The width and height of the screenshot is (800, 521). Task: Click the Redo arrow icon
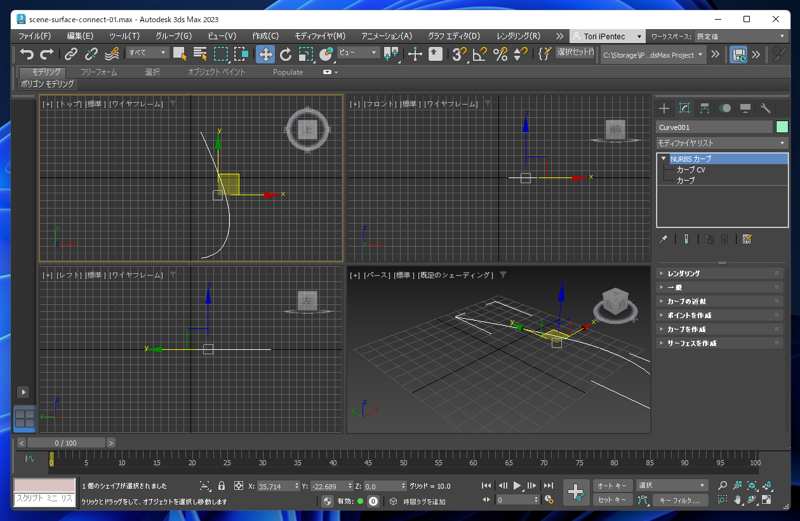click(46, 54)
